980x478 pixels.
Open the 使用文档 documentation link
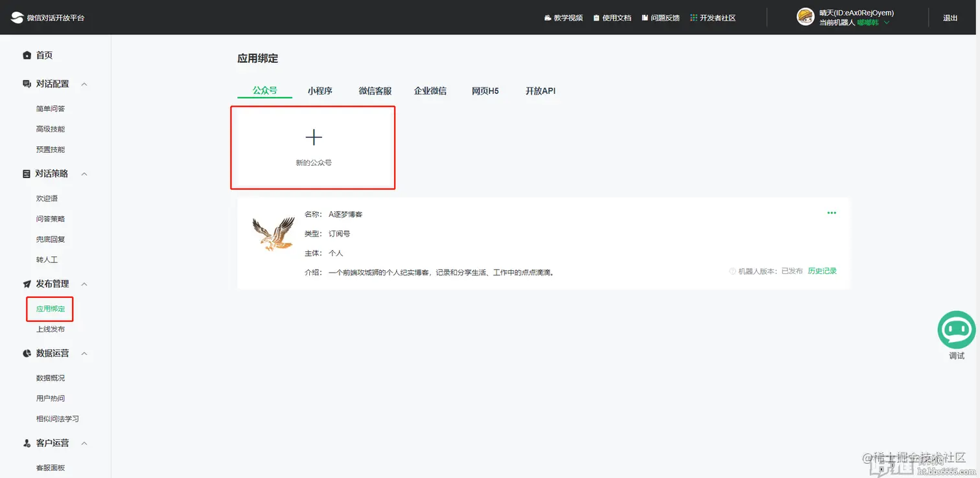612,18
